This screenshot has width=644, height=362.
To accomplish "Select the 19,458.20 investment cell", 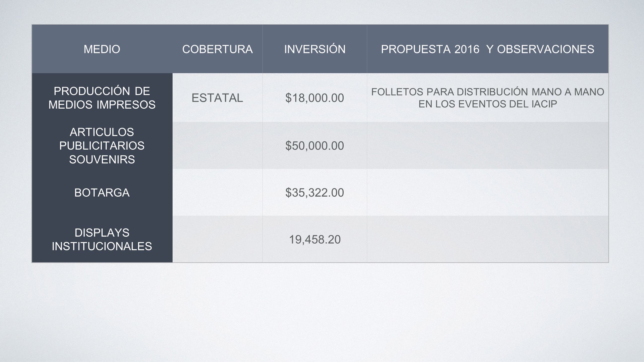I will tap(315, 239).
